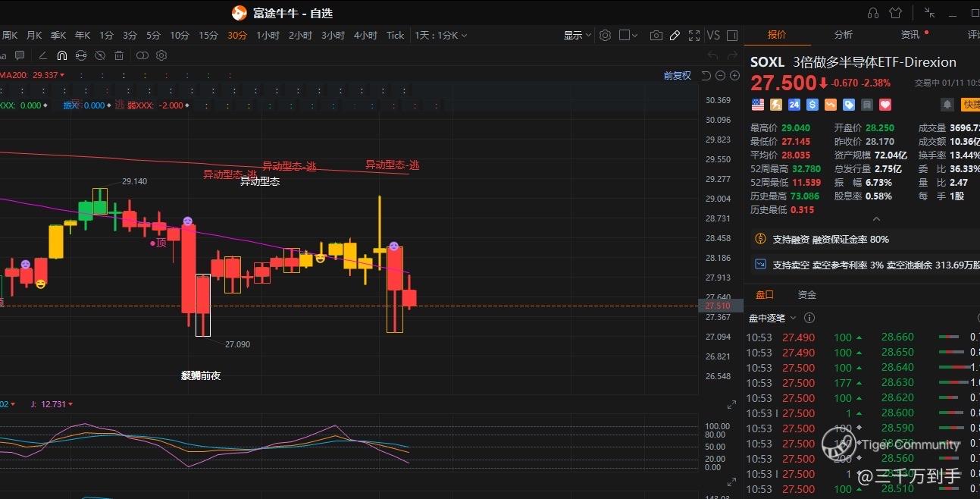Image resolution: width=980 pixels, height=499 pixels.
Task: Click the US flag market icon
Action: 758,105
